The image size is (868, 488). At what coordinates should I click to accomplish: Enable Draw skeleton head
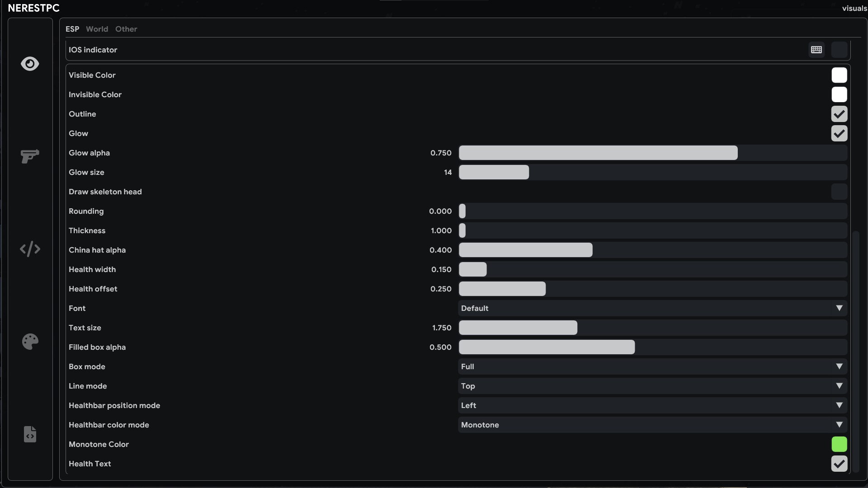click(x=839, y=192)
